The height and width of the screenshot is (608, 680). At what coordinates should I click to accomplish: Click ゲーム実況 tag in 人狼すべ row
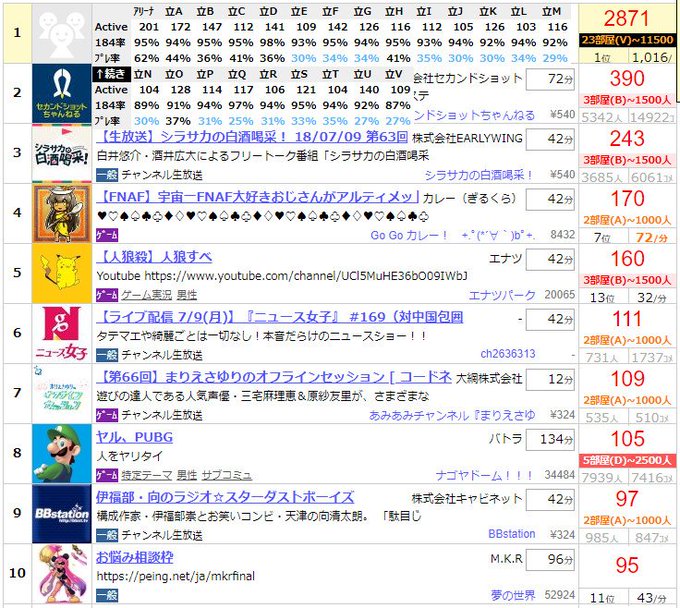[147, 295]
